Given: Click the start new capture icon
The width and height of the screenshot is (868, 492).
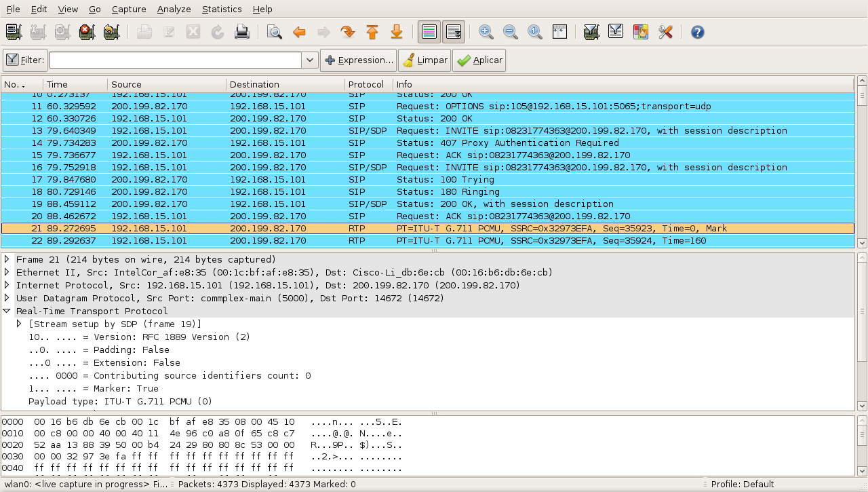Looking at the screenshot, I should [62, 32].
